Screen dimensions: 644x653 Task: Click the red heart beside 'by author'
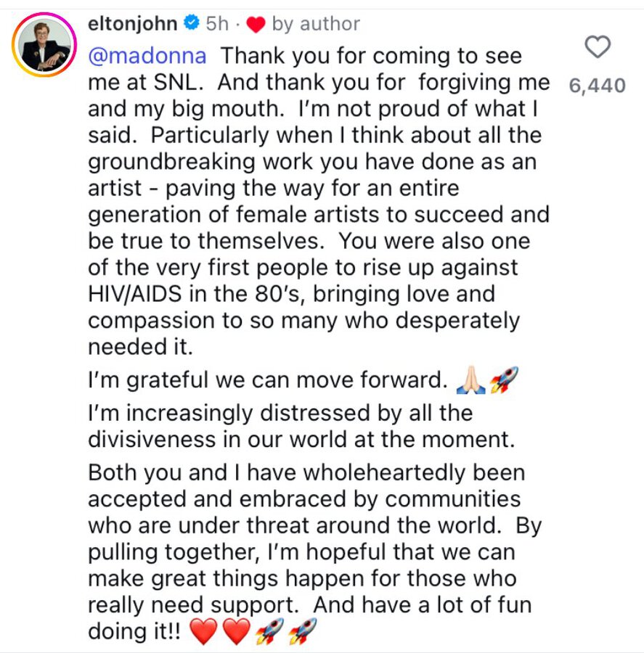pos(256,25)
